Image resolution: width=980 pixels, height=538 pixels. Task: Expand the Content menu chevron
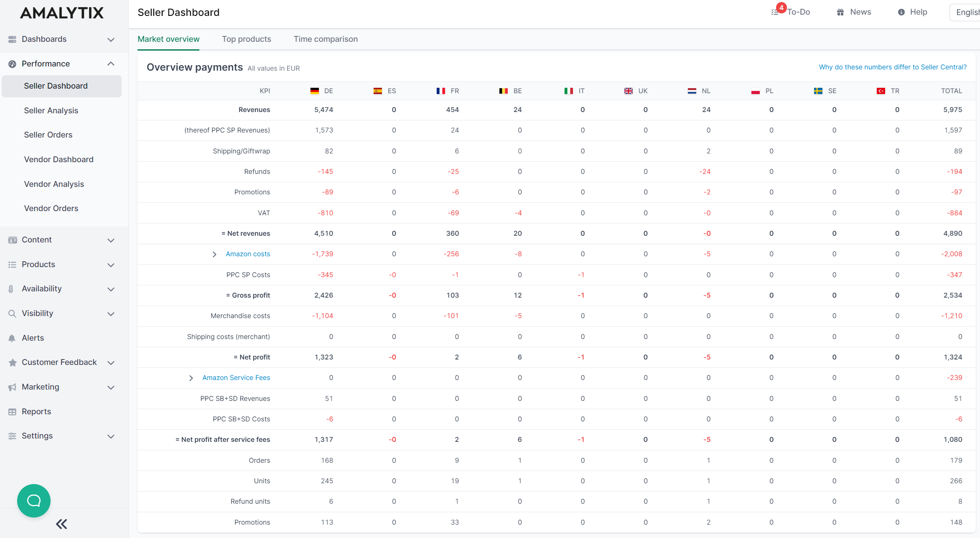tap(111, 240)
